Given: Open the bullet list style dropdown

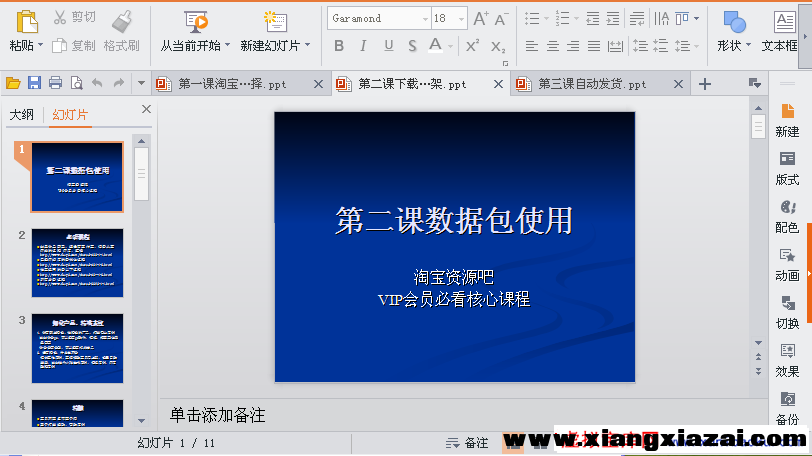Looking at the screenshot, I should point(546,19).
